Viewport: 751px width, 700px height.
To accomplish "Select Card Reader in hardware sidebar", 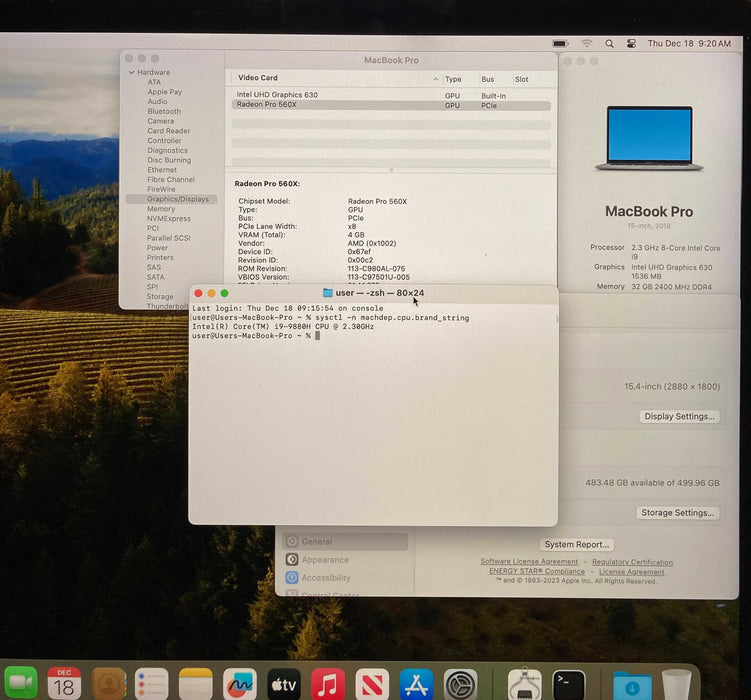I will coord(169,131).
